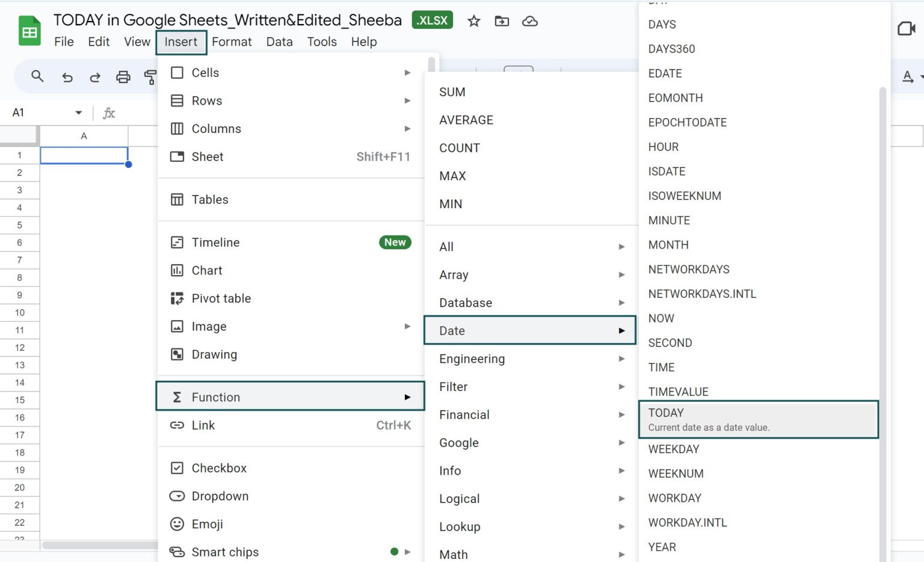The width and height of the screenshot is (924, 562).
Task: Undo the last action
Action: [x=67, y=77]
